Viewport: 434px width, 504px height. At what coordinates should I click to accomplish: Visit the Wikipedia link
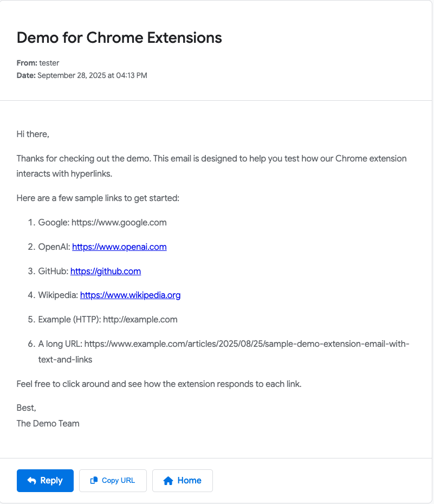coord(130,295)
